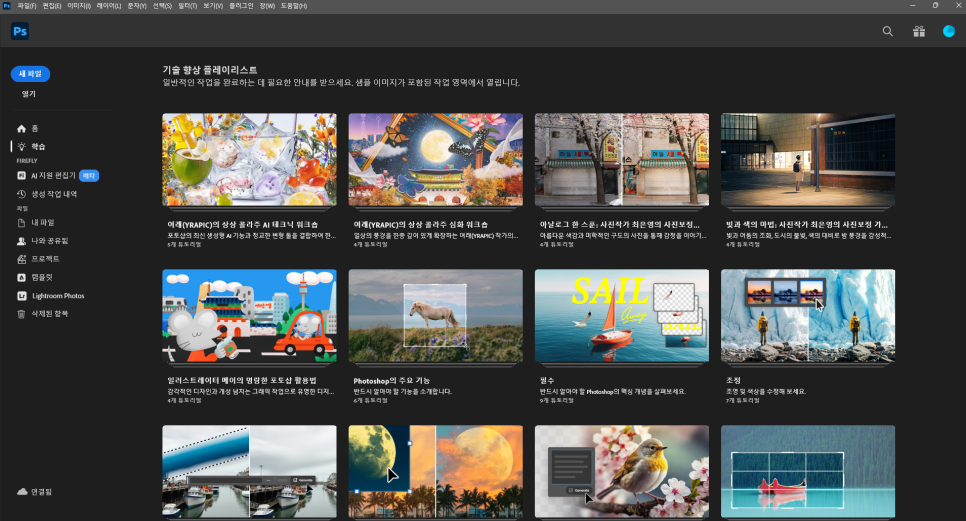Click the small Ps icon in title bar
Screen dimensions: 966x521
pos(6,6)
